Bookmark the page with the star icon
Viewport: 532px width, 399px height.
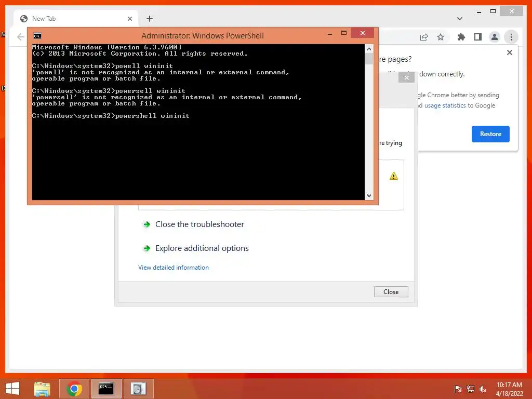(x=441, y=37)
